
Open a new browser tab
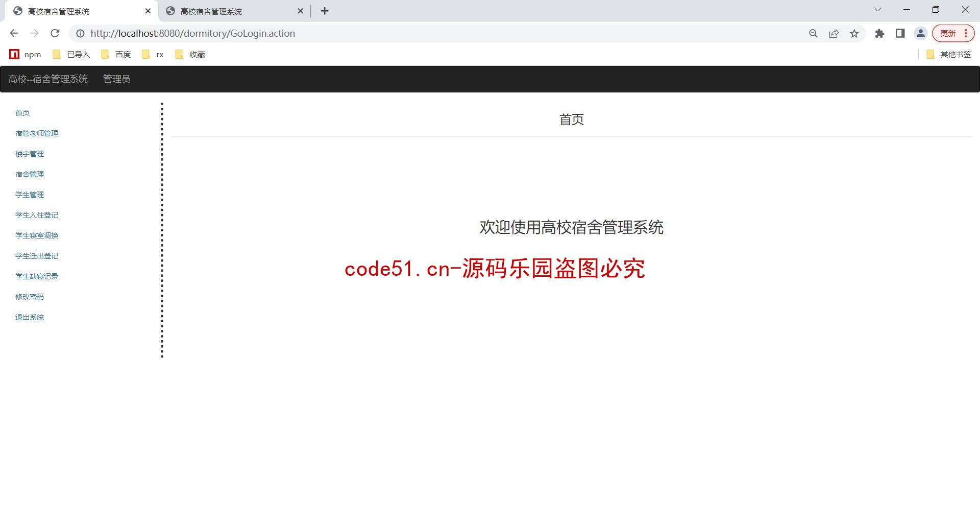click(x=325, y=11)
